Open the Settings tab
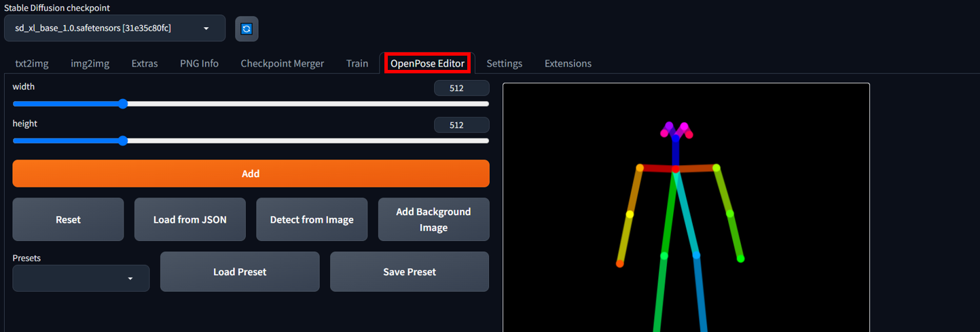Viewport: 980px width, 332px height. (x=504, y=63)
